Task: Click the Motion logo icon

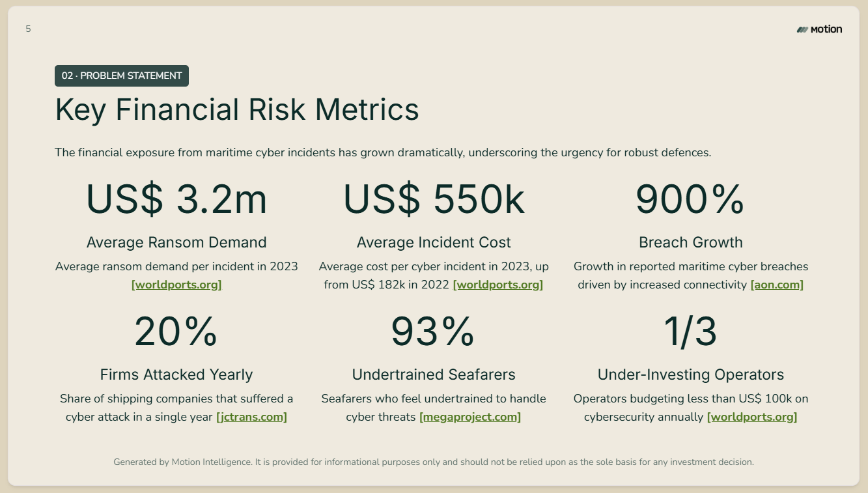Action: (802, 29)
